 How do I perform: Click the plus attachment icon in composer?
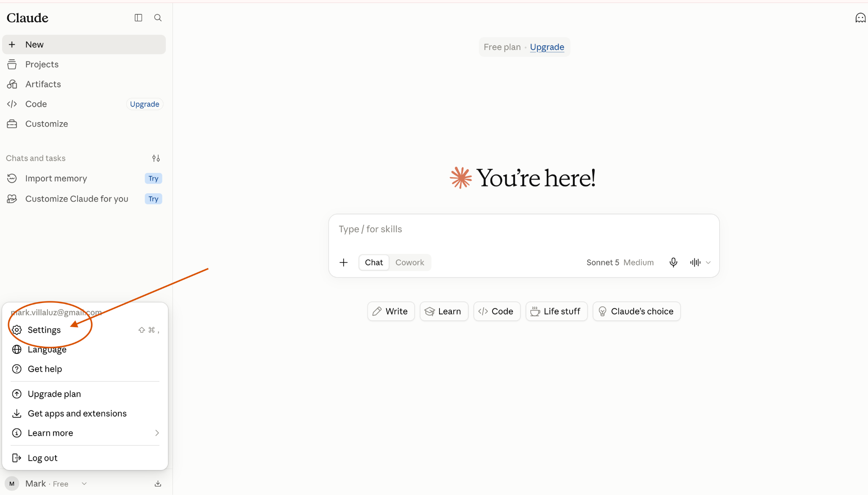344,262
